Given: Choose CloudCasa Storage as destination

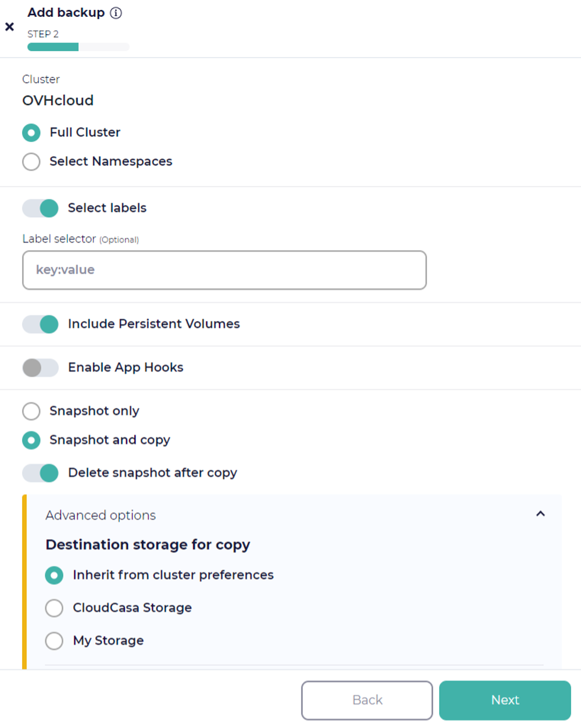Looking at the screenshot, I should (54, 608).
